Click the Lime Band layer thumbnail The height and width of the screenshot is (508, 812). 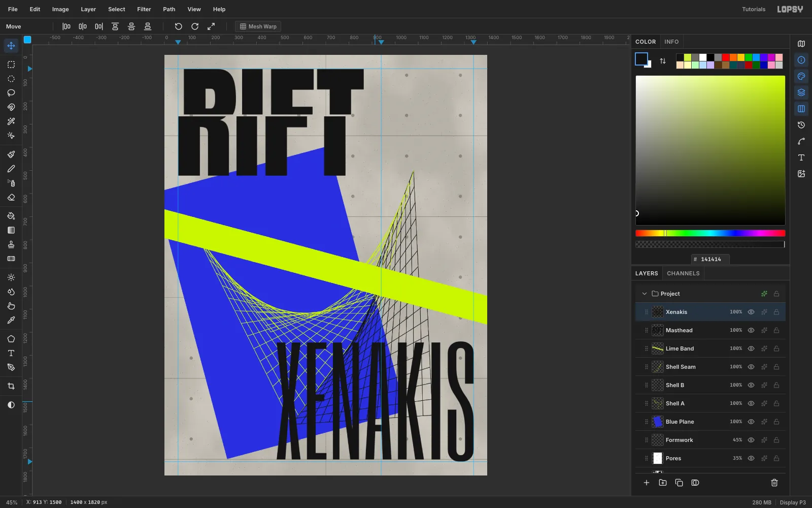(657, 348)
